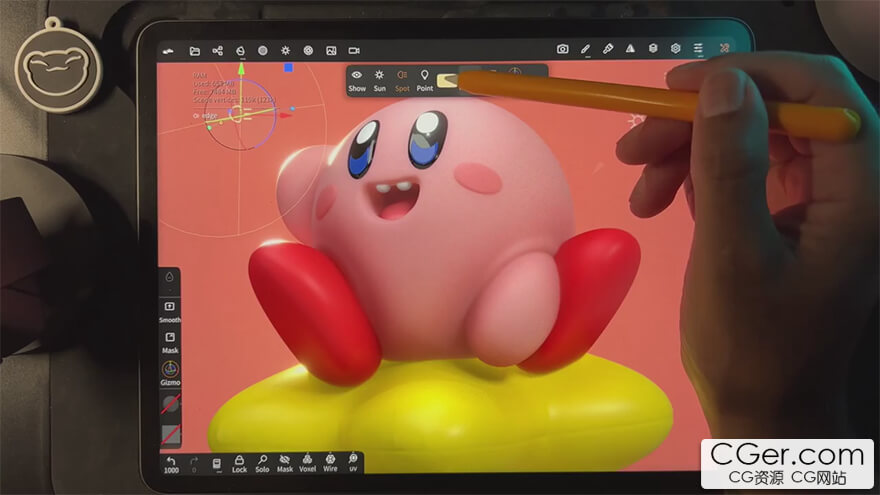Open the Post Process aperture menu
The width and height of the screenshot is (880, 495).
click(308, 50)
